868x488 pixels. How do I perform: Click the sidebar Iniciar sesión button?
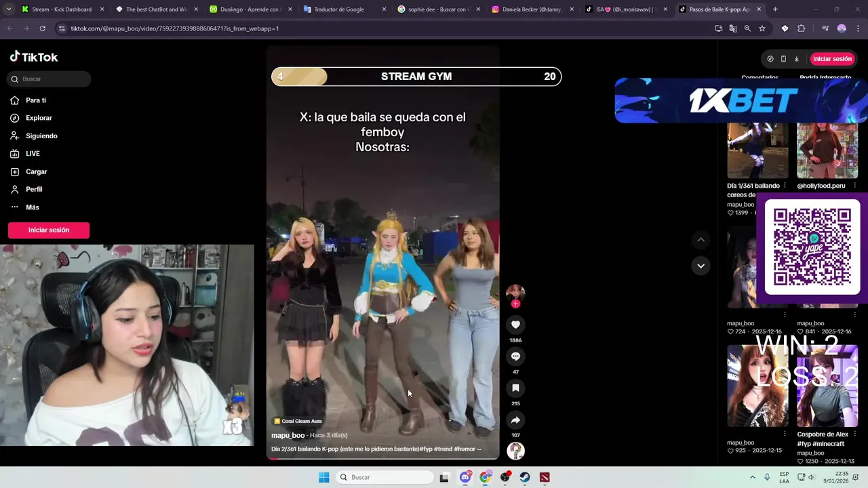[x=49, y=230]
